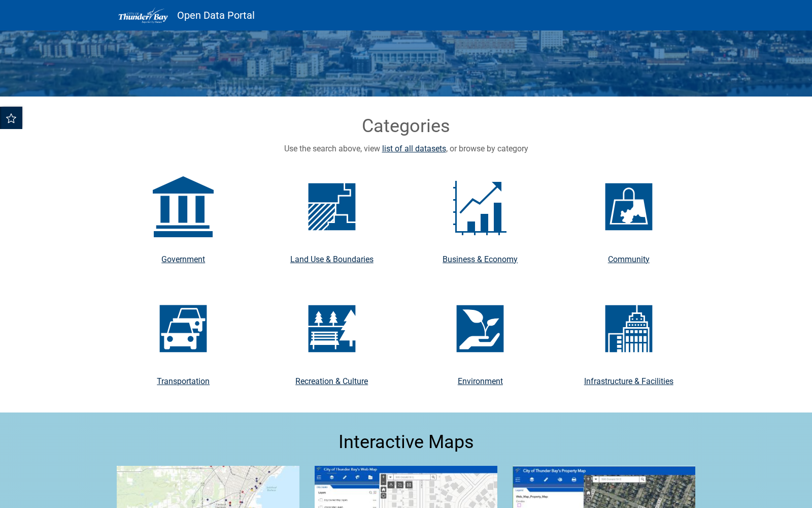Click the City of Thunder Bay logo

click(143, 15)
